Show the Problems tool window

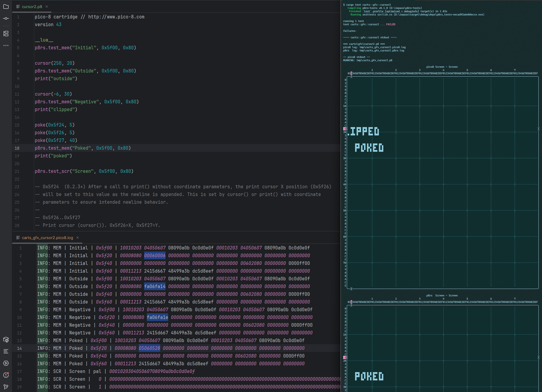coord(6,375)
